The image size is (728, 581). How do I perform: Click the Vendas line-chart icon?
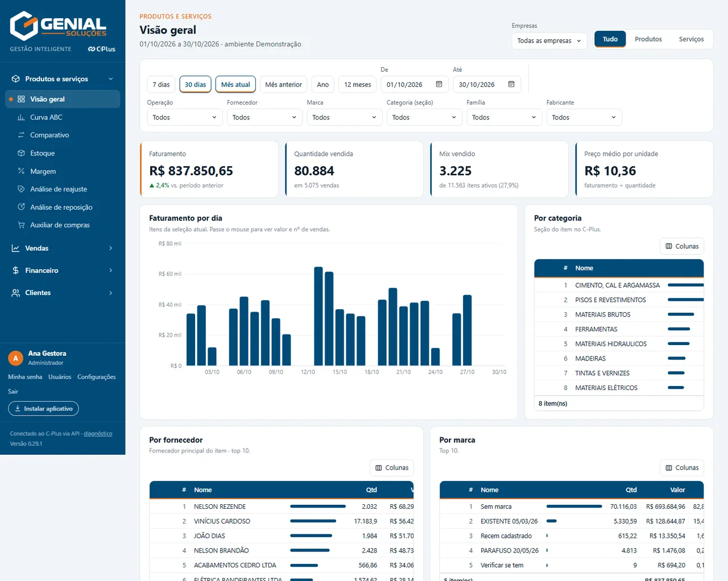click(x=15, y=248)
